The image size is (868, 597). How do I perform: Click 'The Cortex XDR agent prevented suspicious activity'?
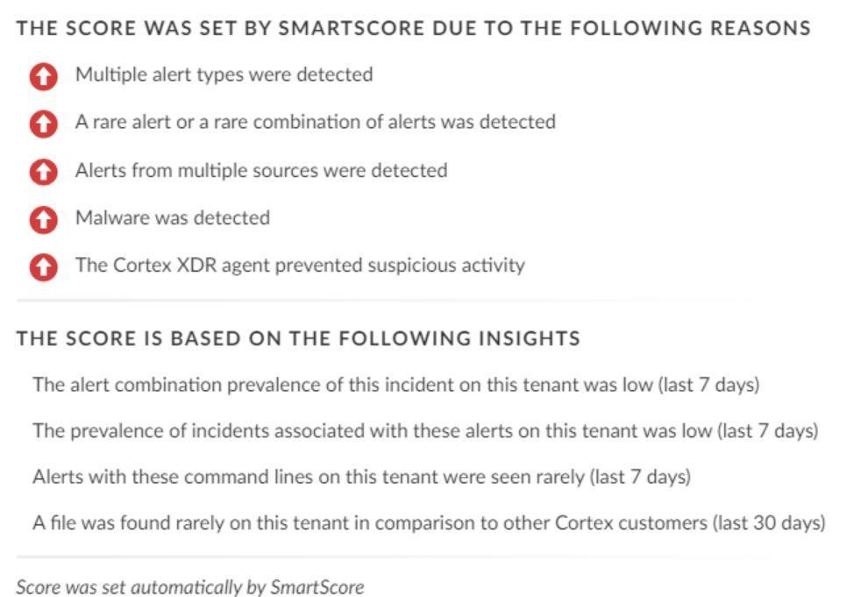coord(300,265)
